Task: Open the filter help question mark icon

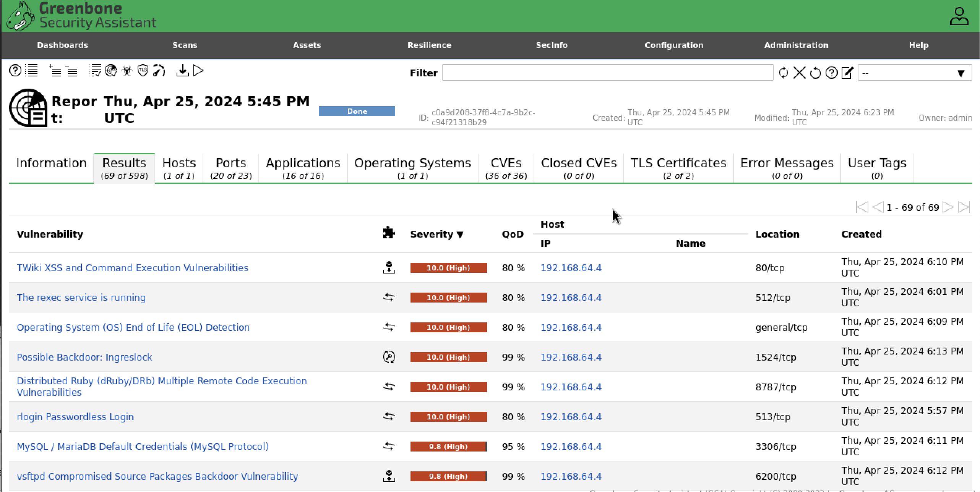Action: tap(831, 73)
